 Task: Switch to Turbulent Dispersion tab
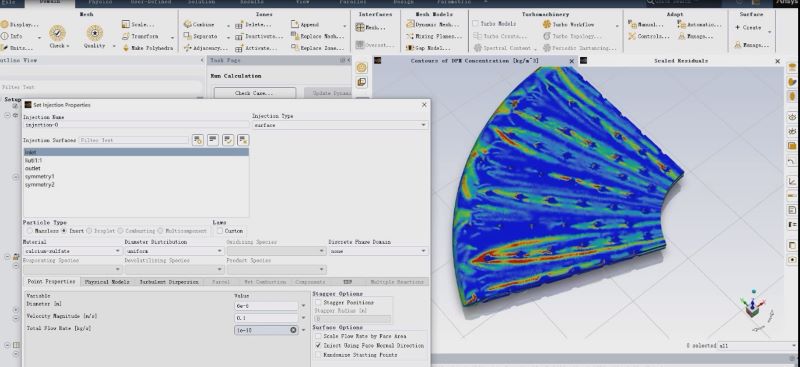pos(169,282)
